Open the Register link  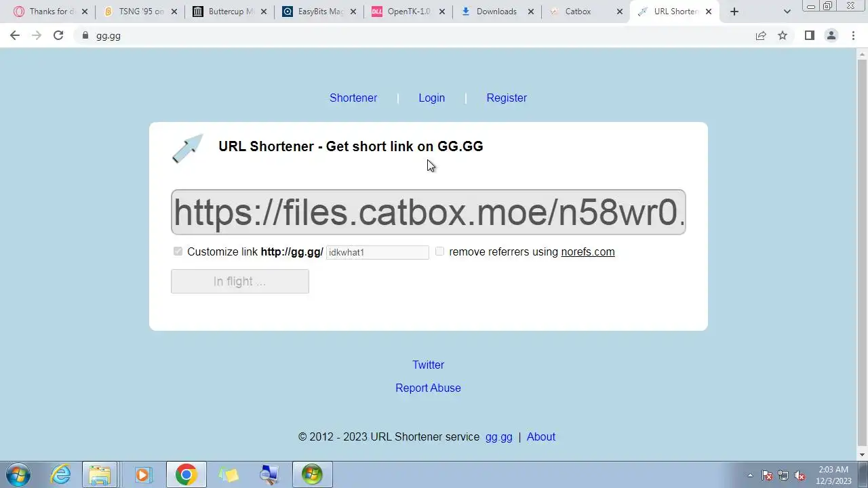[x=507, y=98]
